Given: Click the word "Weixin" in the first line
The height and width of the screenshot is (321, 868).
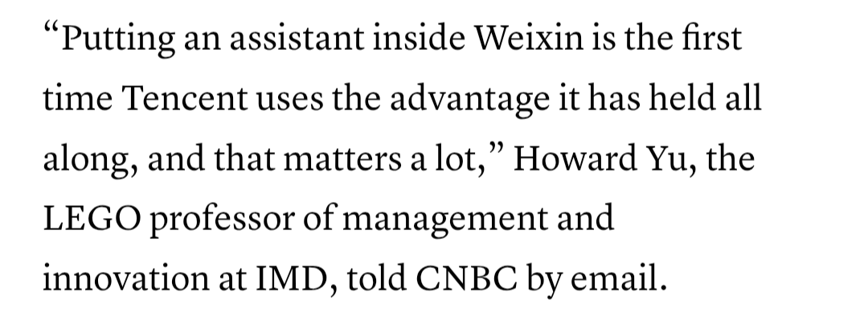Looking at the screenshot, I should tap(529, 39).
